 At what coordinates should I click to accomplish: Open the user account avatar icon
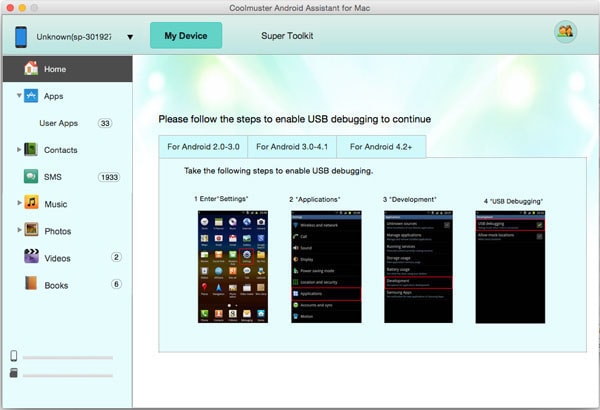(565, 31)
